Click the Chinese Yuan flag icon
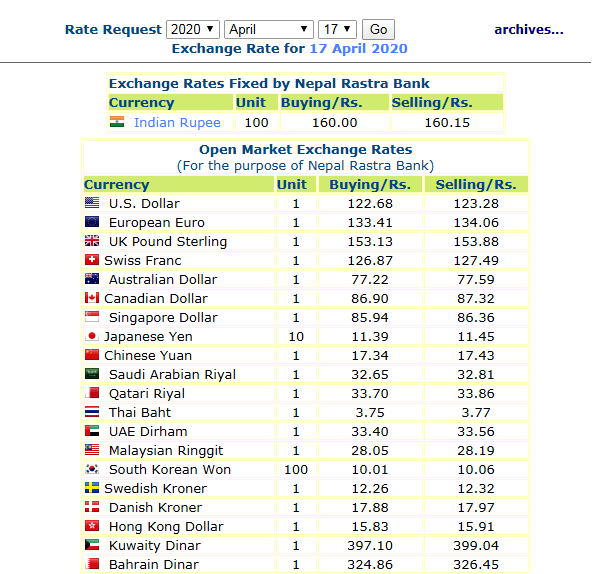 [x=92, y=355]
